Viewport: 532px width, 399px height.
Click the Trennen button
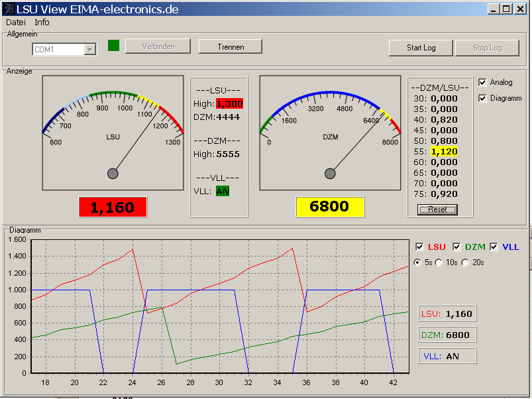pyautogui.click(x=231, y=46)
